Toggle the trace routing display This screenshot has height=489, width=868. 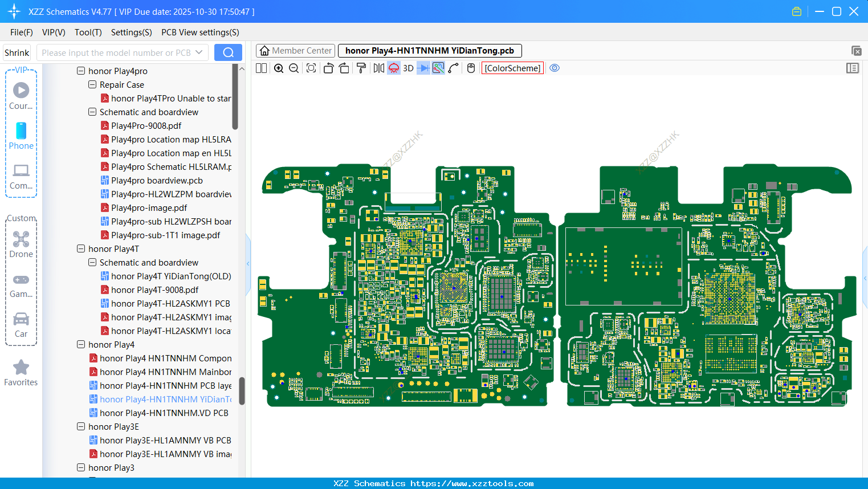tap(438, 68)
